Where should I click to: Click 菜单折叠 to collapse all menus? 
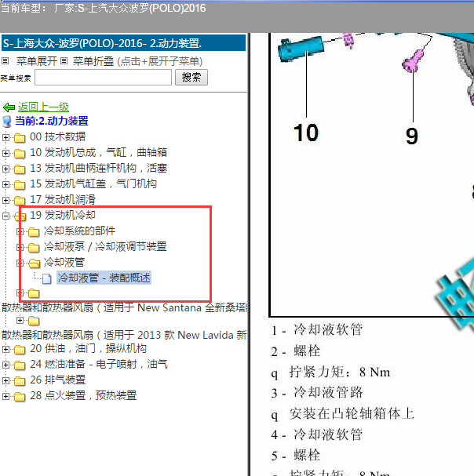(x=93, y=61)
